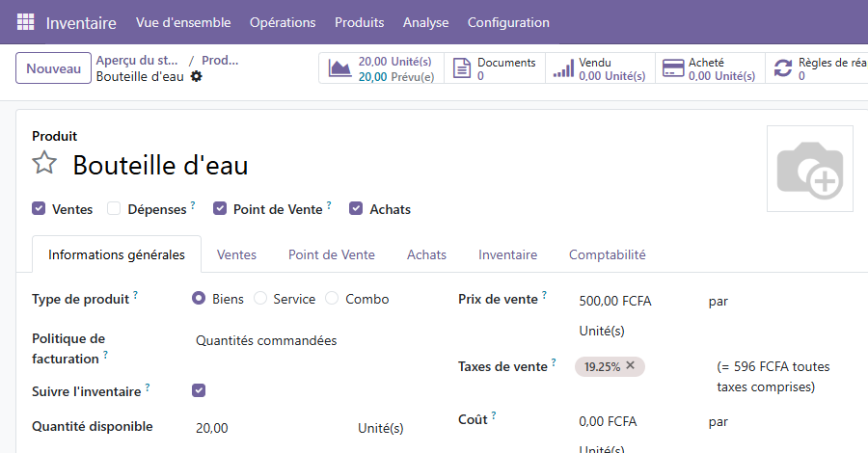
Task: Select the Combo product type
Action: 332,298
